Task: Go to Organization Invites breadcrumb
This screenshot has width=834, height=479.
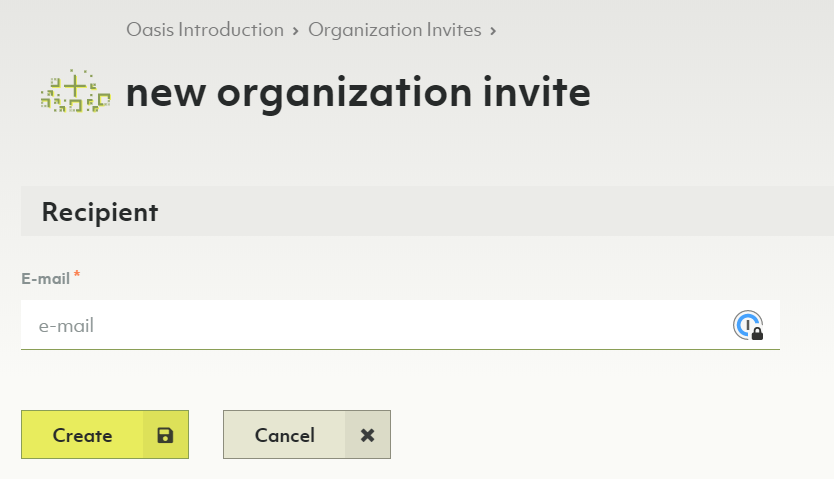Action: pyautogui.click(x=394, y=30)
